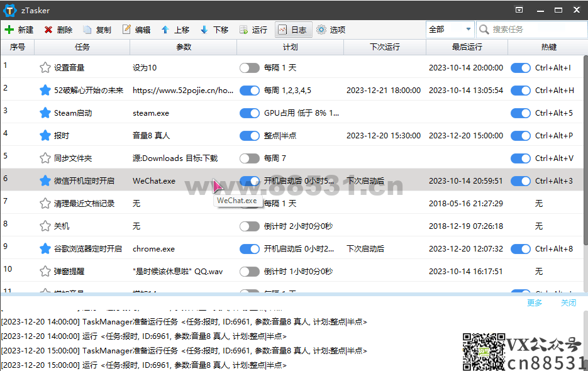Screen dimensions: 588x371
Task: Open the 全部 filter dropdown
Action: click(450, 30)
